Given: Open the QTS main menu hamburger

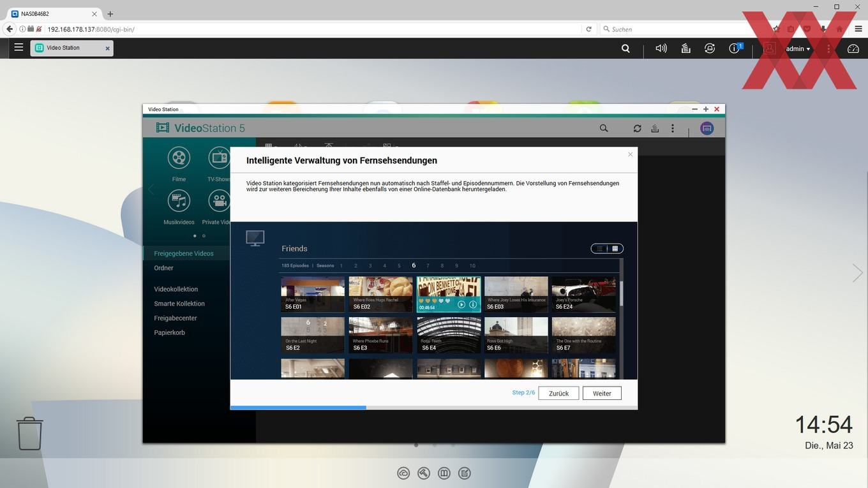Looking at the screenshot, I should [19, 48].
